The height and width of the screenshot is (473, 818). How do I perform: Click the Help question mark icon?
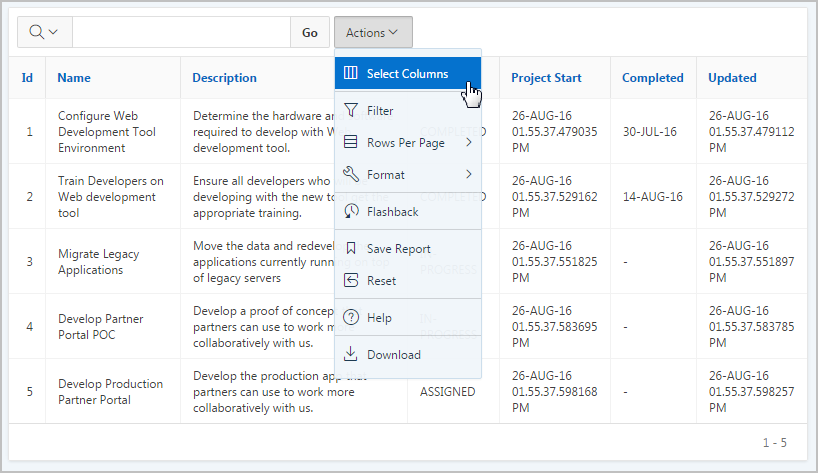click(350, 317)
